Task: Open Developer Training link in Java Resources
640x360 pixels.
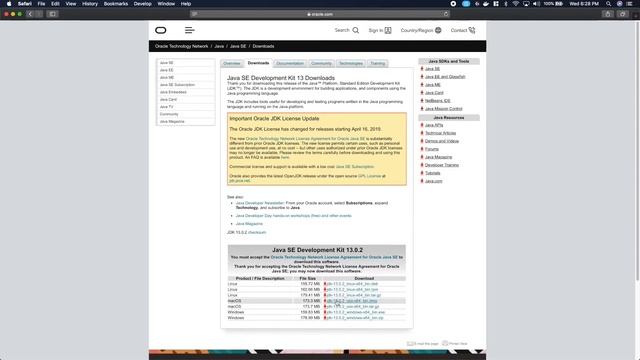Action: click(x=442, y=165)
